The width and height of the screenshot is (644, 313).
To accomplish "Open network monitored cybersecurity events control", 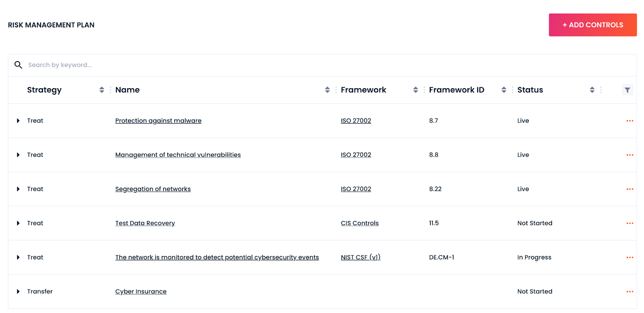I will pyautogui.click(x=217, y=257).
